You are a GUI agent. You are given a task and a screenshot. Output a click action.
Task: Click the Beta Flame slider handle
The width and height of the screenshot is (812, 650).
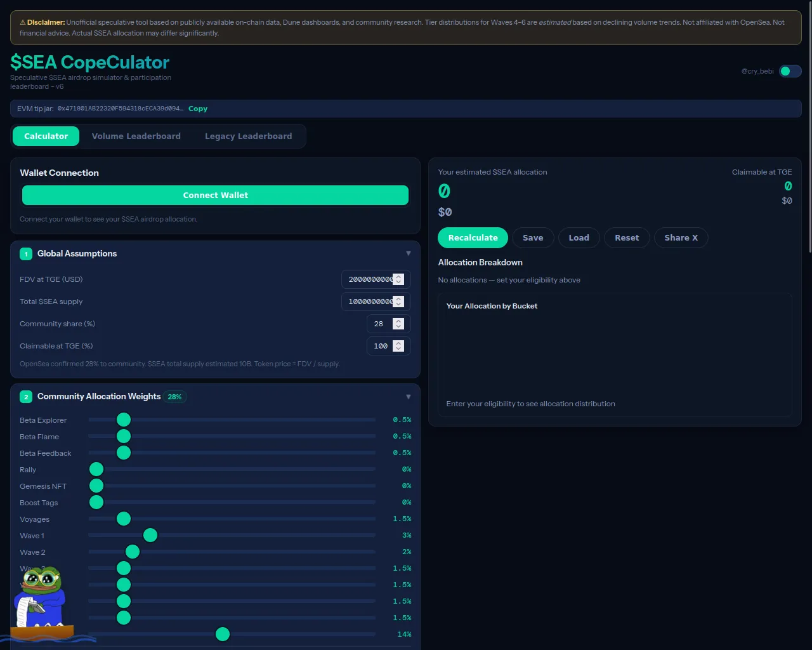pos(124,436)
